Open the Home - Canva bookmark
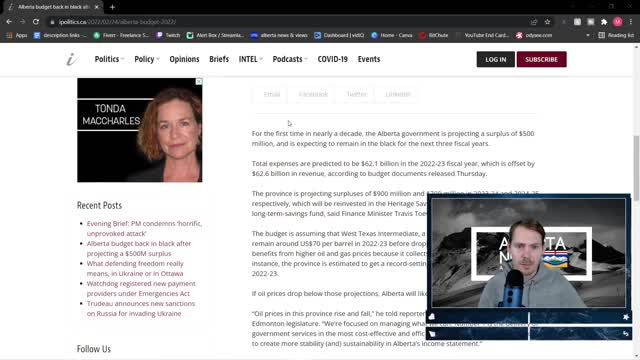Image resolution: width=640 pixels, height=360 pixels. tap(392, 36)
